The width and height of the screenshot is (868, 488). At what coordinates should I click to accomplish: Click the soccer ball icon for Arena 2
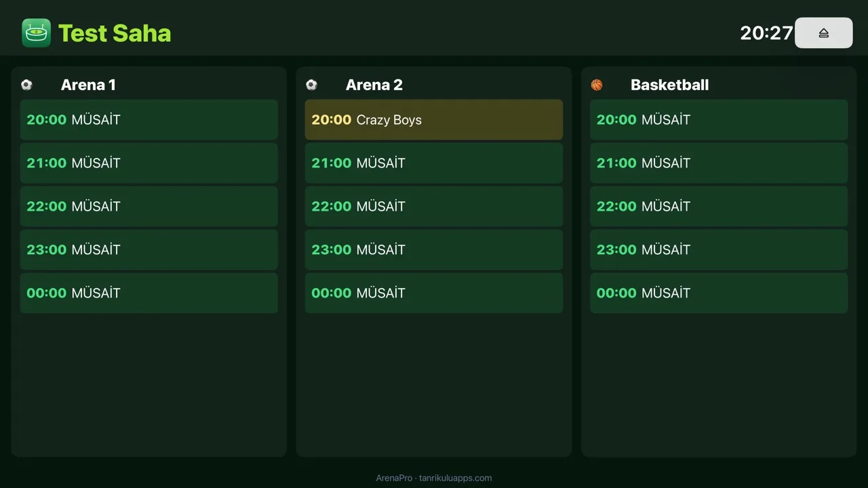[x=311, y=85]
